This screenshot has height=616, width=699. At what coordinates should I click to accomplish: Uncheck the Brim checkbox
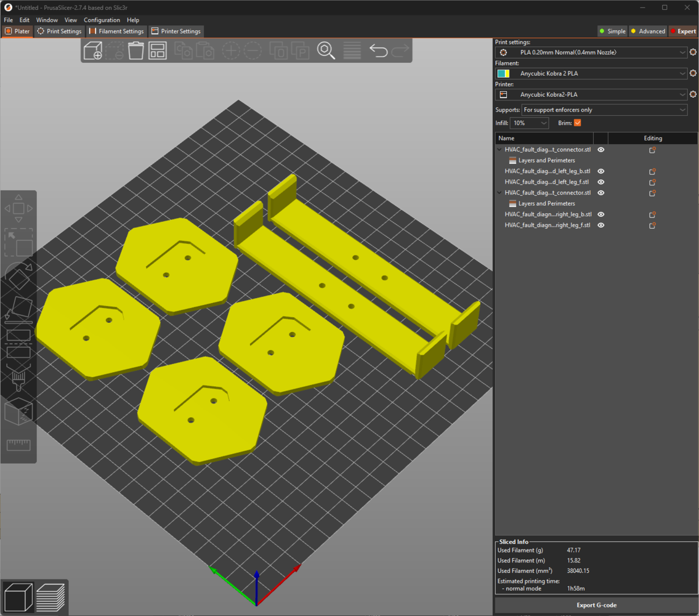[x=577, y=123]
